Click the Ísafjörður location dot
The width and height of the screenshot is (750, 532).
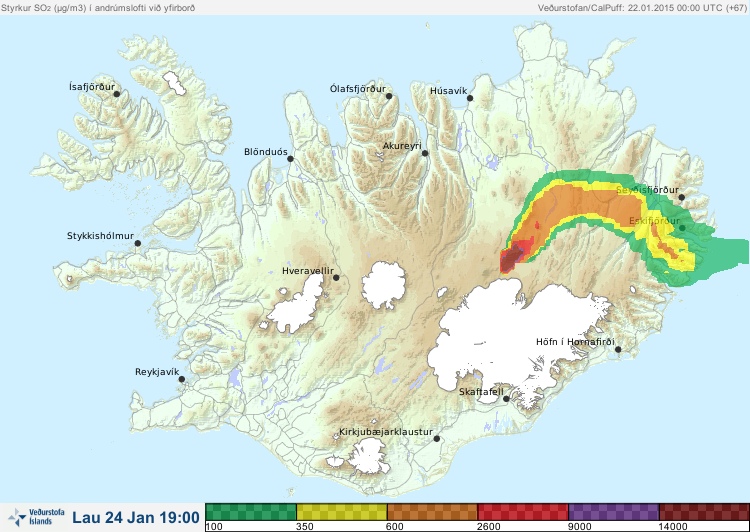pos(116,94)
